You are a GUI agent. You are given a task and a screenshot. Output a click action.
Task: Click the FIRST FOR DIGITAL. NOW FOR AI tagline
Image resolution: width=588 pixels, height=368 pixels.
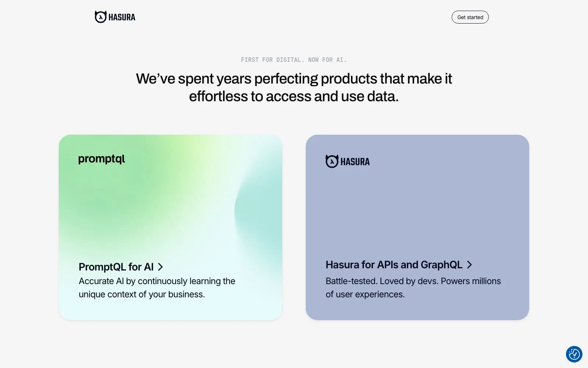pos(294,60)
